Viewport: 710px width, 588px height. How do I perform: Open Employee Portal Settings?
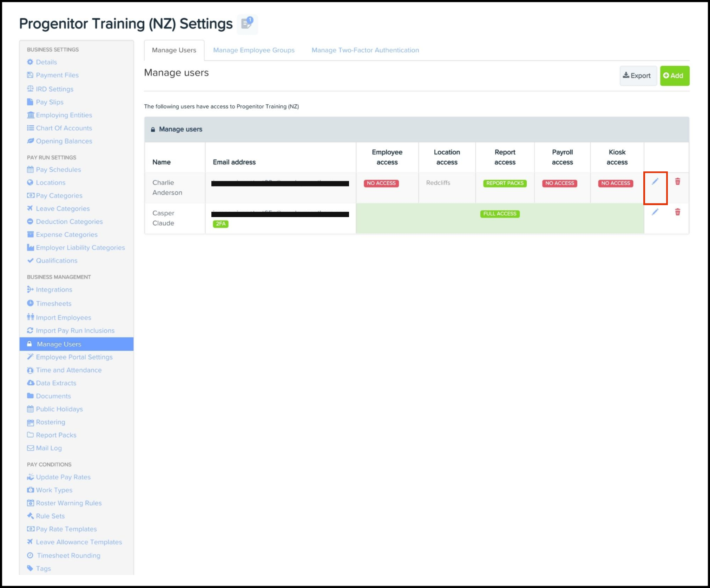click(74, 357)
